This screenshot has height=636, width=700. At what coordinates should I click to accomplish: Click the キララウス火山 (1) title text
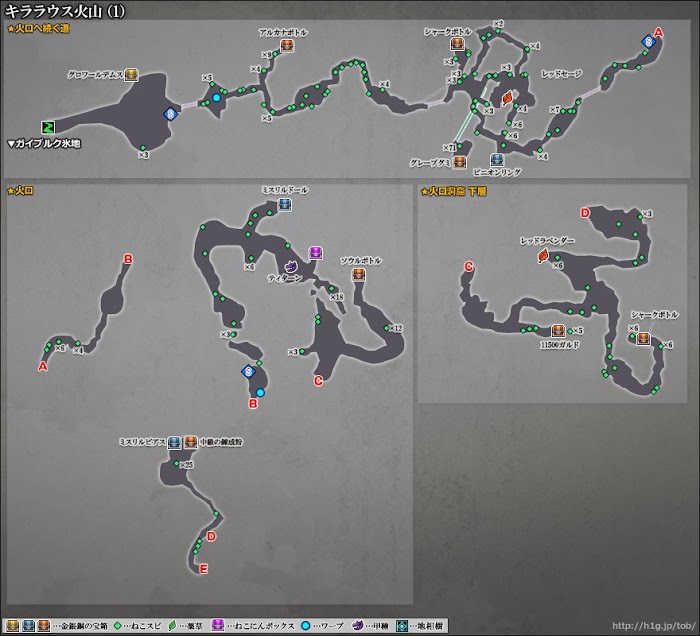tap(64, 11)
